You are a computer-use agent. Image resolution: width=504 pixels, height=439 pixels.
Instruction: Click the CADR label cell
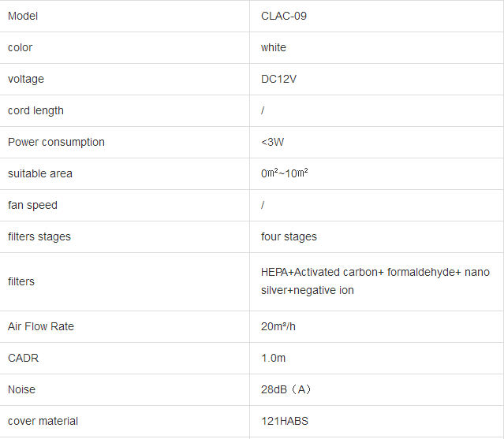point(23,358)
